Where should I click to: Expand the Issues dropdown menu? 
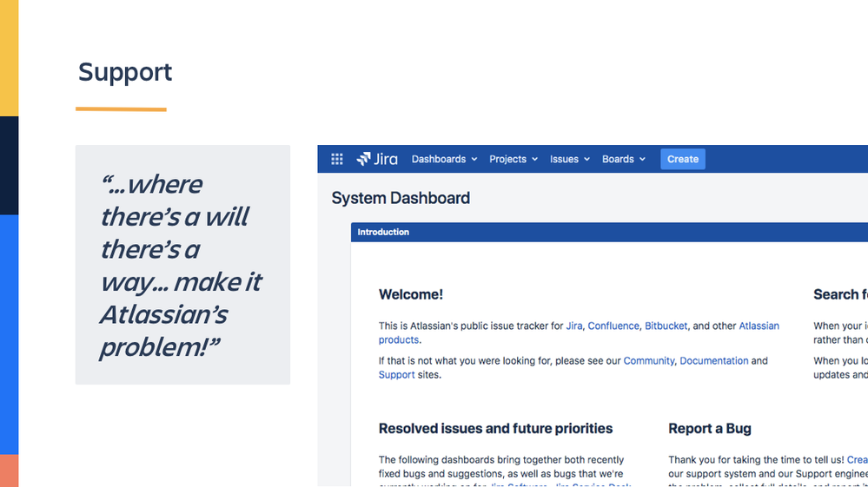pyautogui.click(x=570, y=159)
